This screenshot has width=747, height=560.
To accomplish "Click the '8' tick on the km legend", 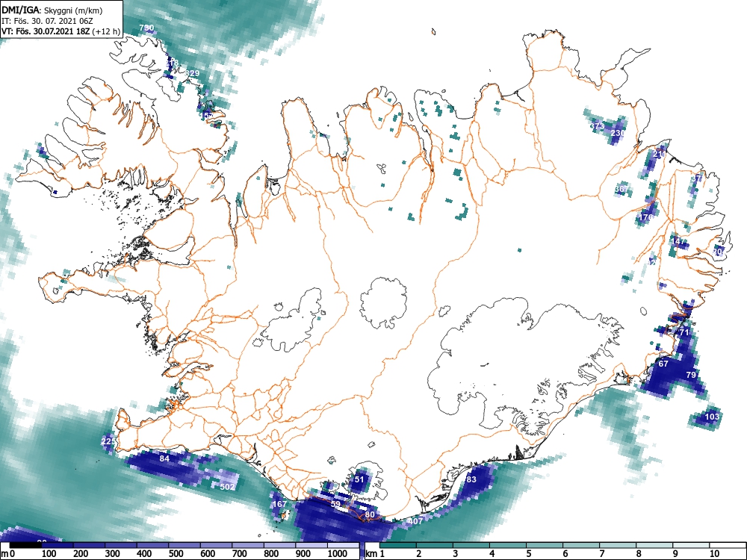I will pos(639,554).
